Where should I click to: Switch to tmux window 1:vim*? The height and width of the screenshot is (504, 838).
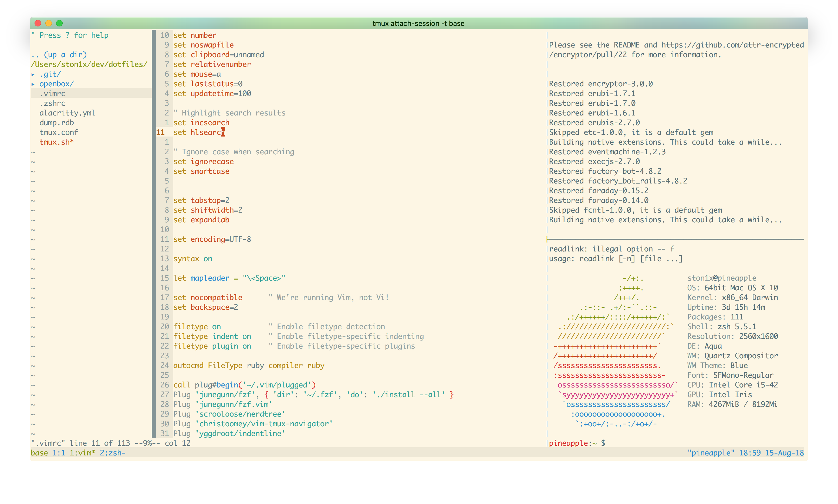click(x=82, y=453)
